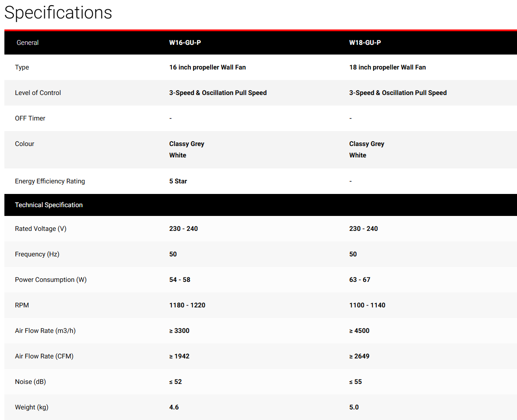Select the Level of Control label
This screenshot has height=420, width=517.
coord(38,93)
